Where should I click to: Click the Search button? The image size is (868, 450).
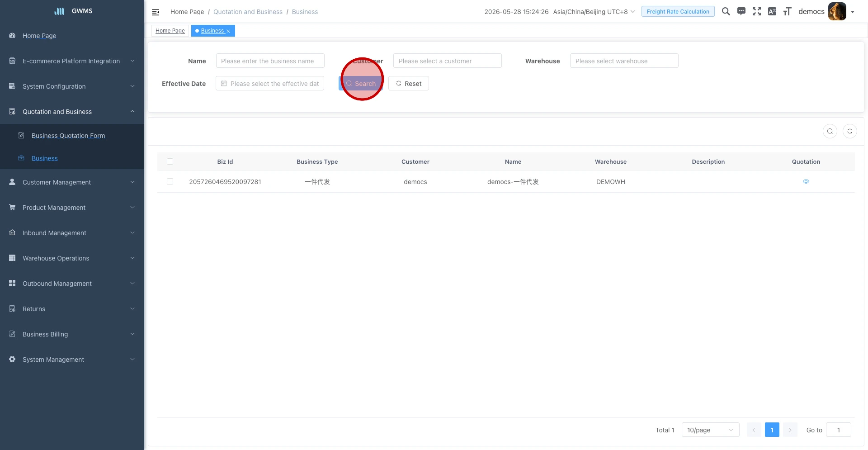click(x=361, y=83)
